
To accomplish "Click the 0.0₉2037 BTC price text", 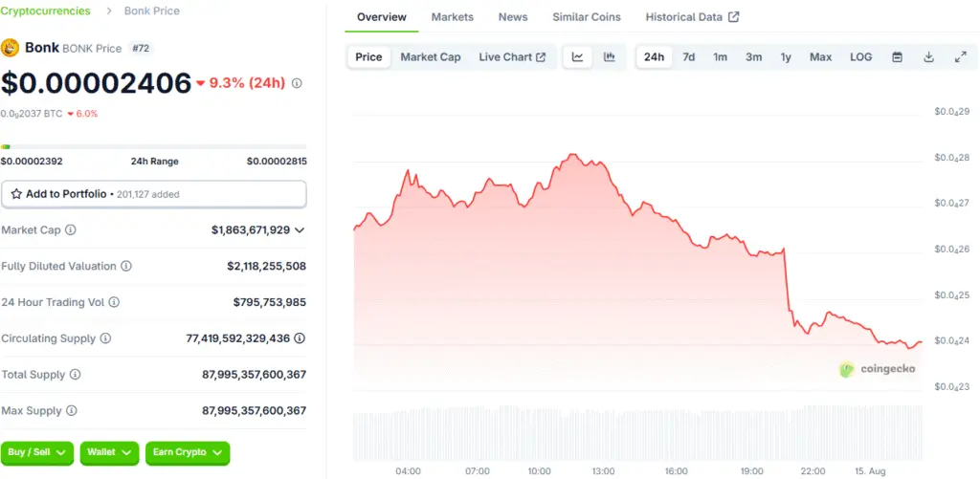I will (32, 114).
